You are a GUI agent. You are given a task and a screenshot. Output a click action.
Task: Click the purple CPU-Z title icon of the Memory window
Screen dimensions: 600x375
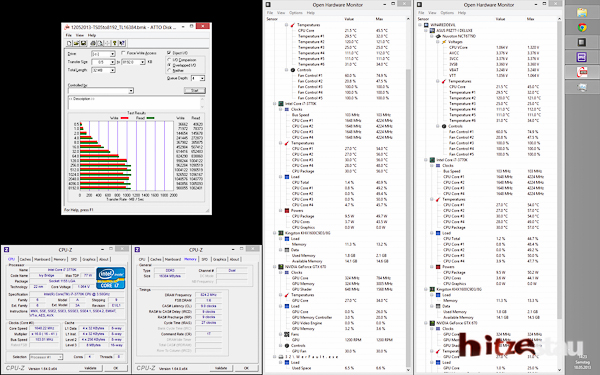137,249
